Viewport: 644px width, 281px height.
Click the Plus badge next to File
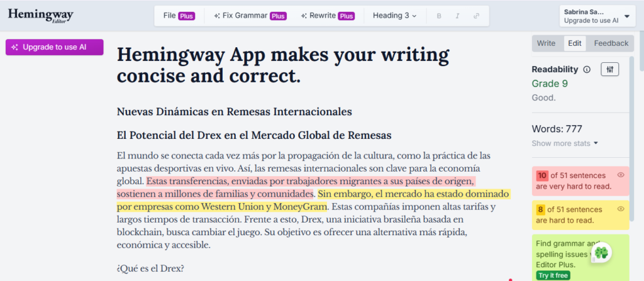click(x=186, y=16)
